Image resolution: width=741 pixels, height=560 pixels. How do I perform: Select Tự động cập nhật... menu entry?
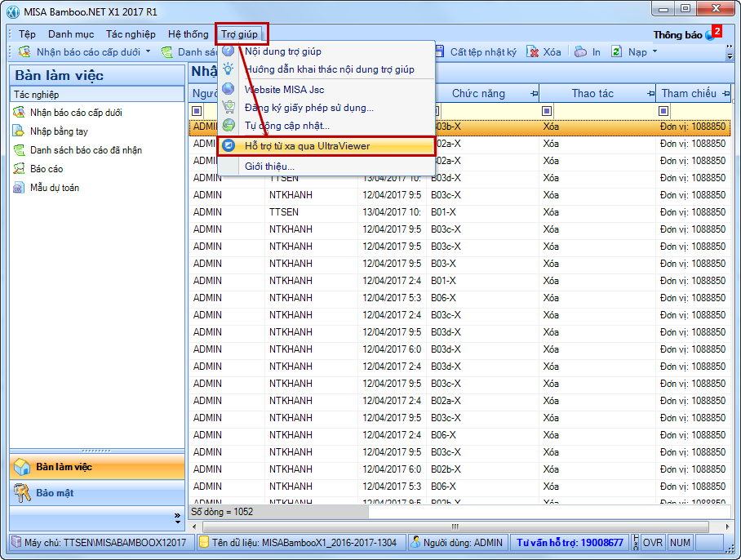click(x=326, y=126)
